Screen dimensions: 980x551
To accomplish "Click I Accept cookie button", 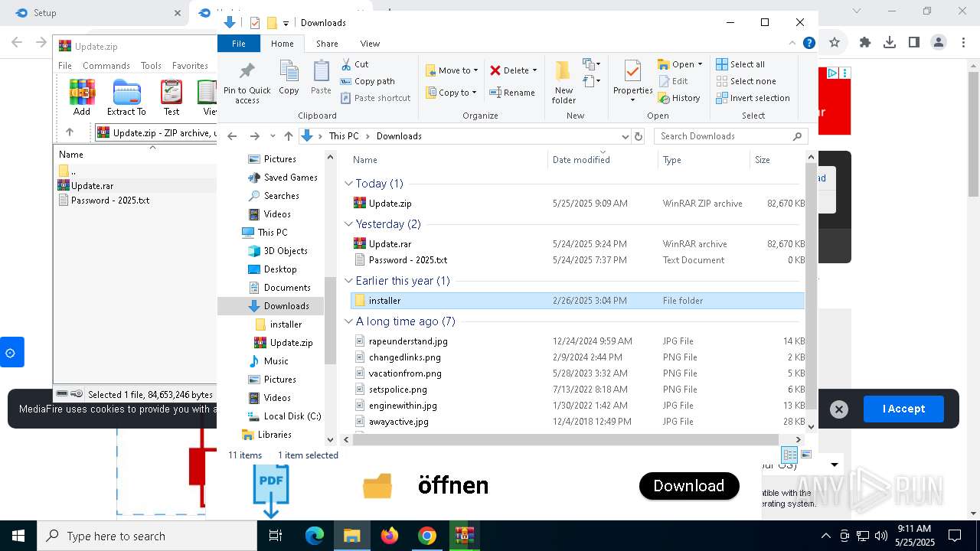I will [903, 409].
